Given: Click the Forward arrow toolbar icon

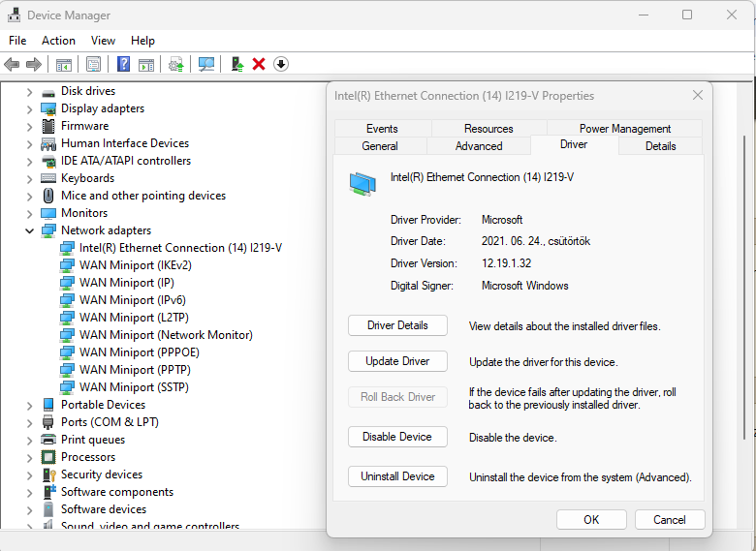Looking at the screenshot, I should [34, 64].
